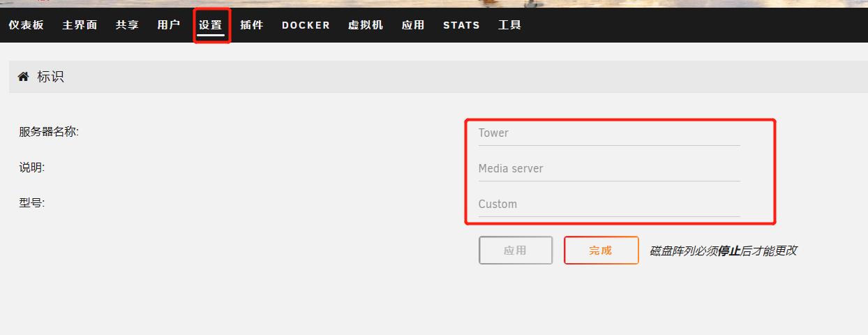
Task: Click the 服务器名称 label
Action: click(x=49, y=131)
